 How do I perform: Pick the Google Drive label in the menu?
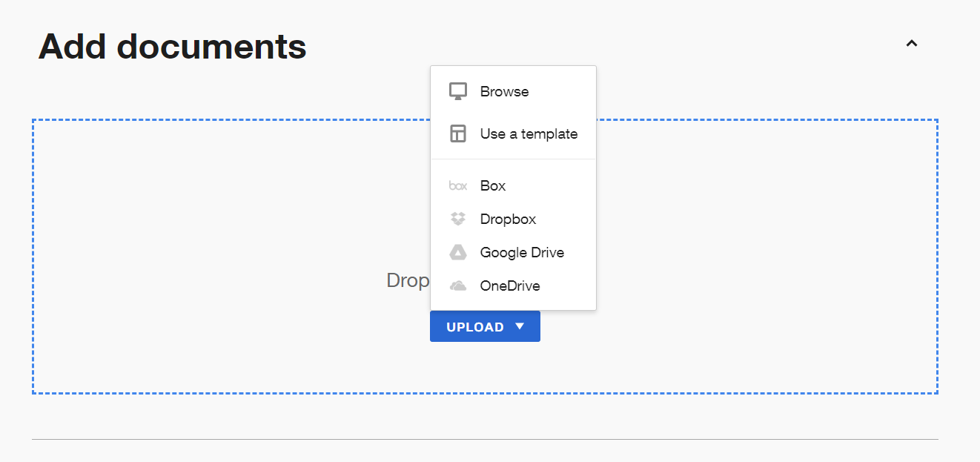522,253
